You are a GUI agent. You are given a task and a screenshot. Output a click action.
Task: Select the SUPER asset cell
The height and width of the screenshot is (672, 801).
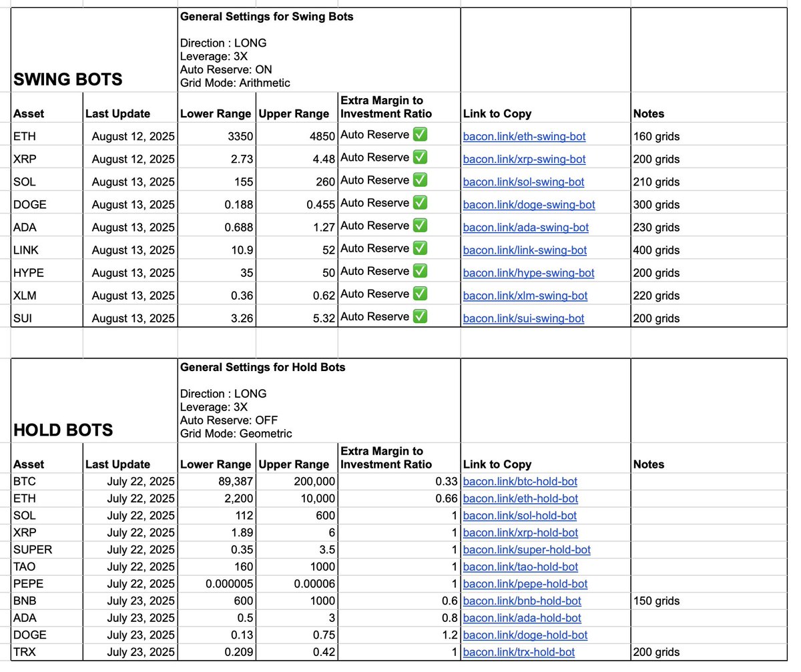(47, 550)
